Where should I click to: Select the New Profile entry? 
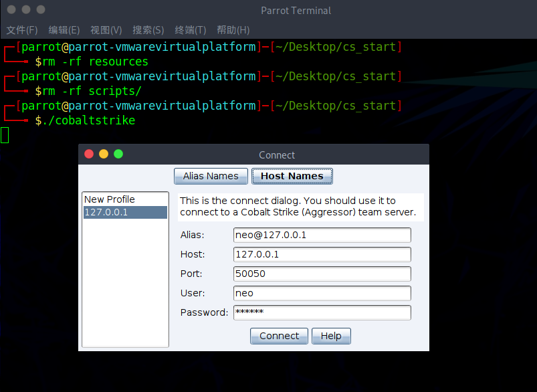[125, 199]
